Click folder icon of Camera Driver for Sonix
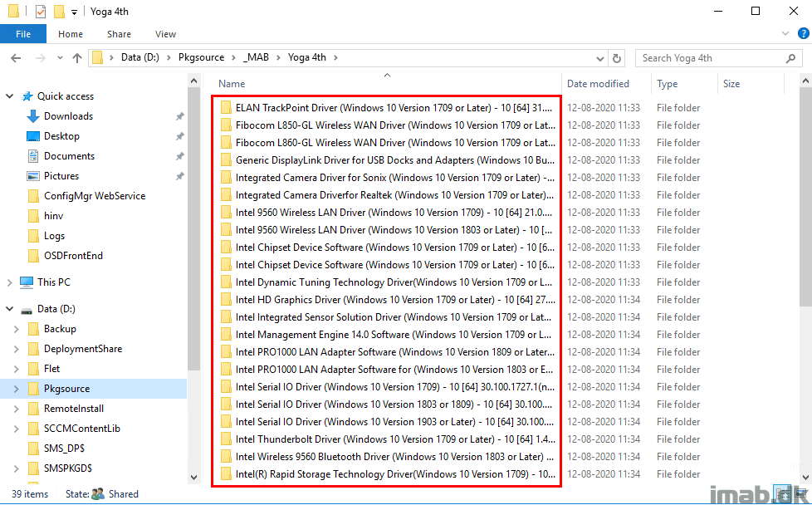 click(x=226, y=178)
